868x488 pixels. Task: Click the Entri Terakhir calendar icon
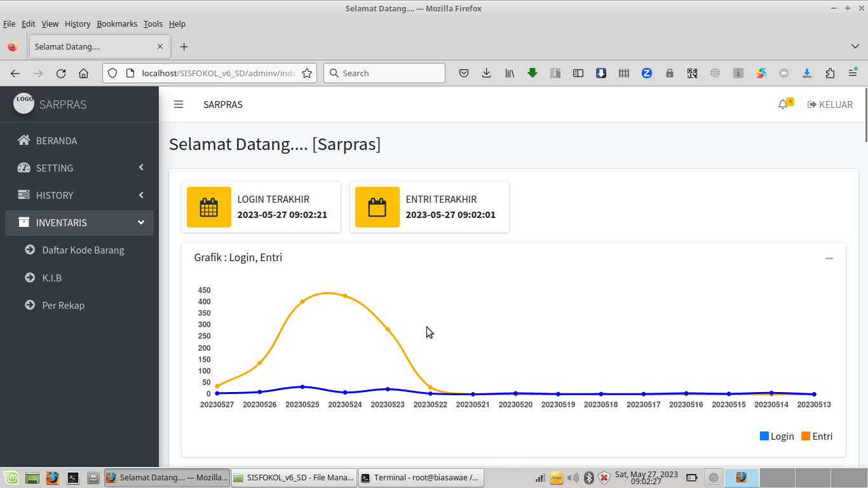point(377,207)
